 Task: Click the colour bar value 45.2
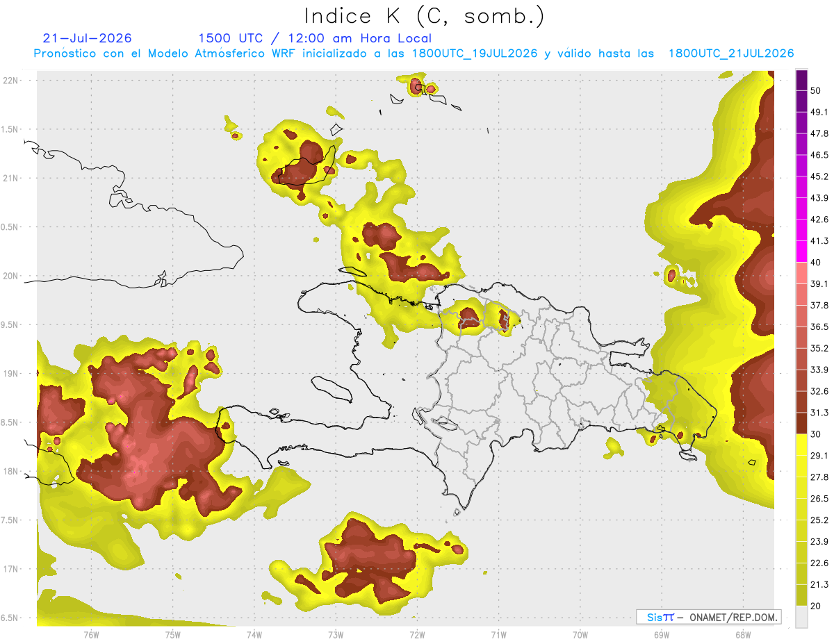[x=819, y=176]
